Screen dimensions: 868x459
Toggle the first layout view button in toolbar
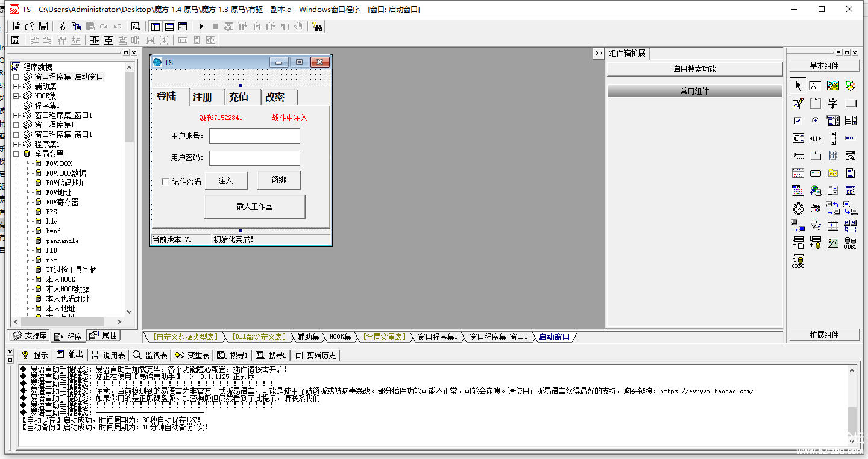click(156, 26)
